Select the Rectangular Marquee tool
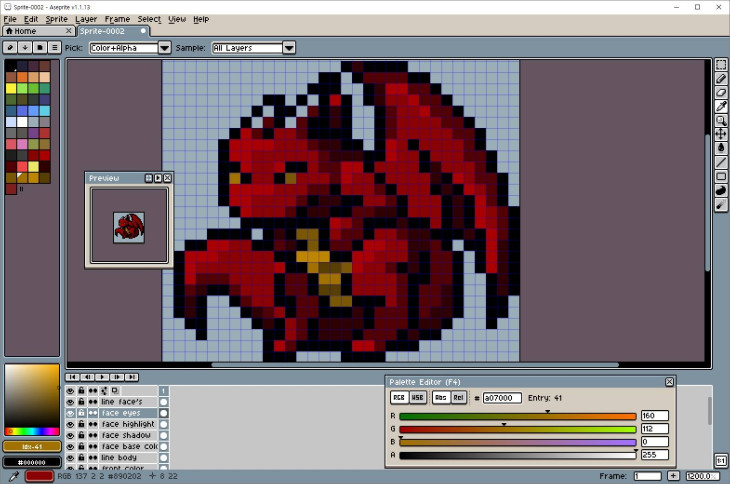This screenshot has height=484, width=730. pyautogui.click(x=721, y=65)
